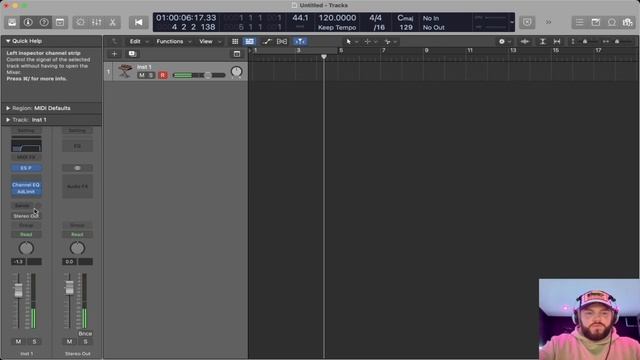Click Read automation on Inst 1 strip
640x360 pixels.
tap(26, 234)
